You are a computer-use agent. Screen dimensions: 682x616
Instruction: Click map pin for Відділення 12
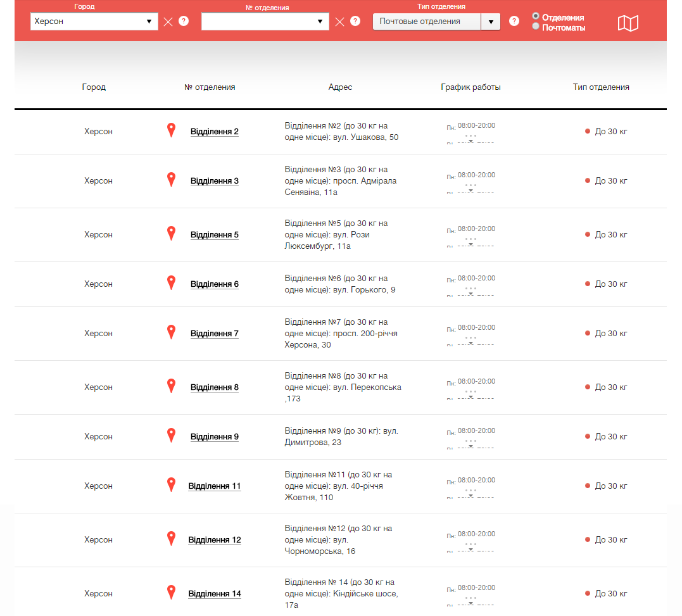click(x=171, y=539)
